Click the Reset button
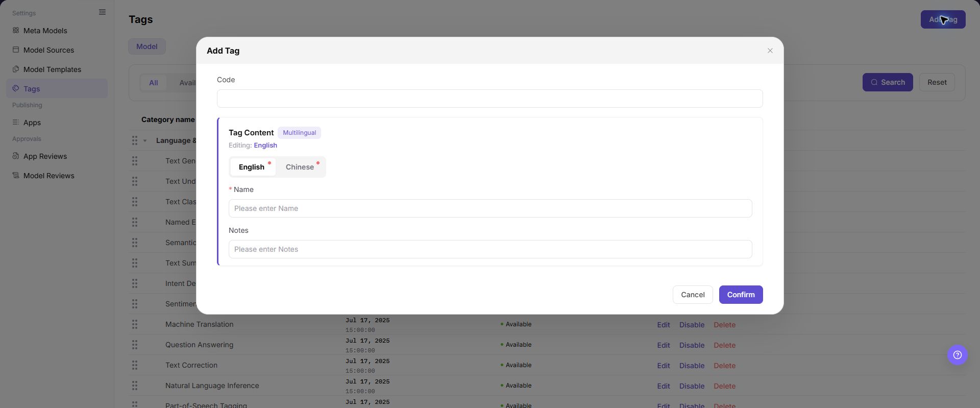The width and height of the screenshot is (980, 408). point(937,82)
